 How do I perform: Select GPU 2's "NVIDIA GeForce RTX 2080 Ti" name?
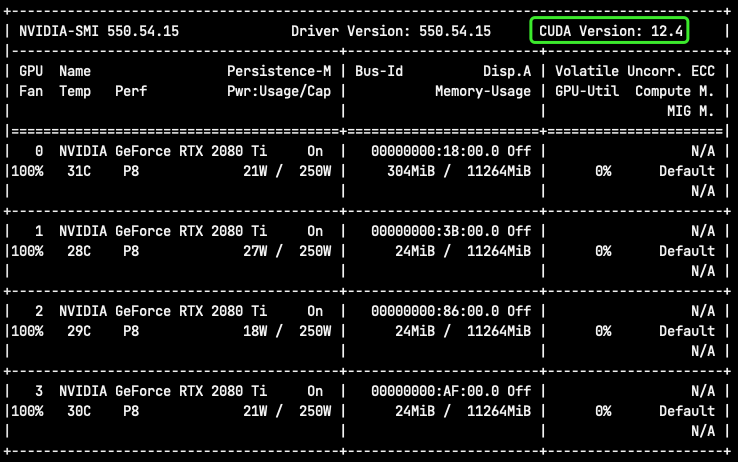[163, 311]
